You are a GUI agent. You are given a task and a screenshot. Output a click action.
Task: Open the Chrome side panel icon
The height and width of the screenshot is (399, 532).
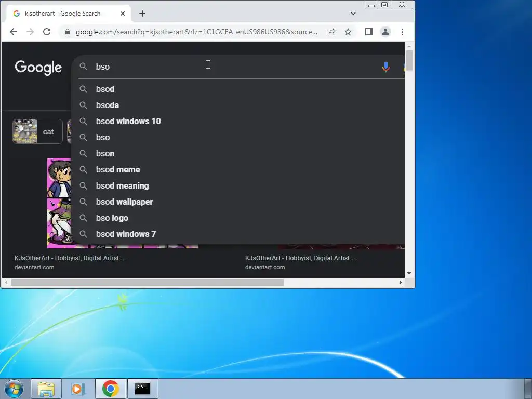[x=369, y=32]
